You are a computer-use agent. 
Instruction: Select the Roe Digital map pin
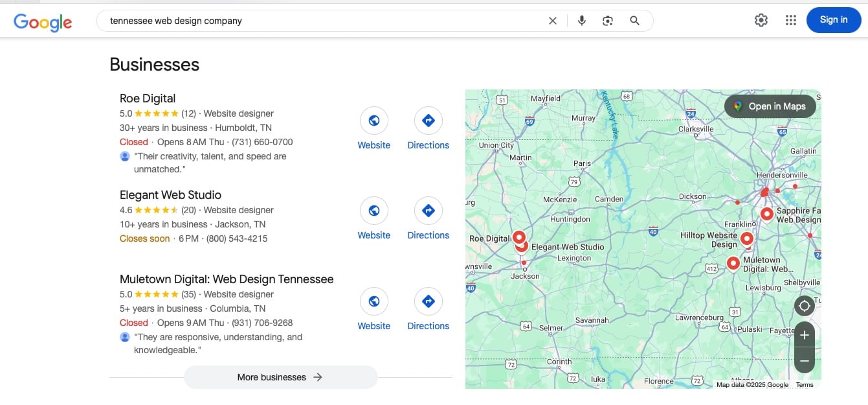518,236
